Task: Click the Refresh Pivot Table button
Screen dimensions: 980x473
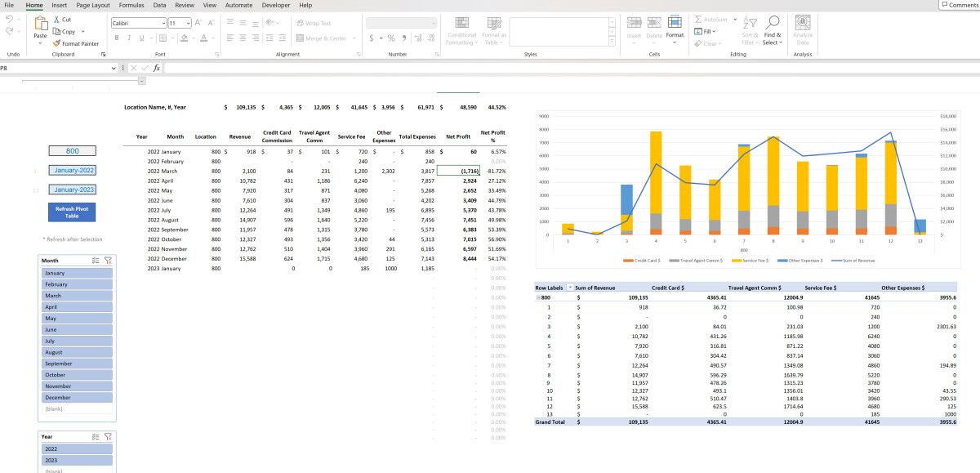Action: (72, 212)
